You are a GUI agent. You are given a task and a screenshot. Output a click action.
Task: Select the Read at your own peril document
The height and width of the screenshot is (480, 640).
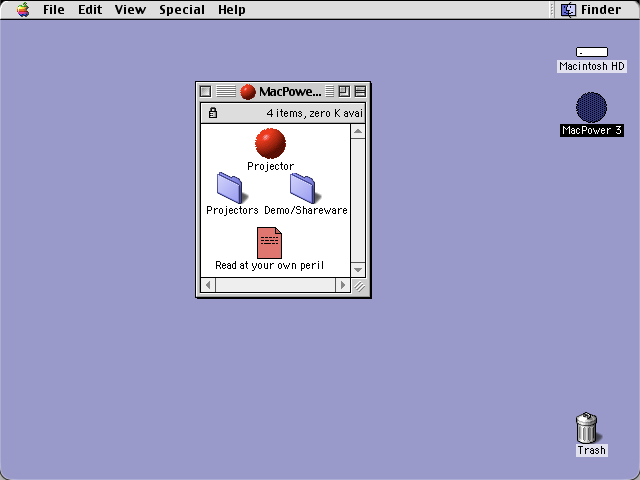coord(269,243)
